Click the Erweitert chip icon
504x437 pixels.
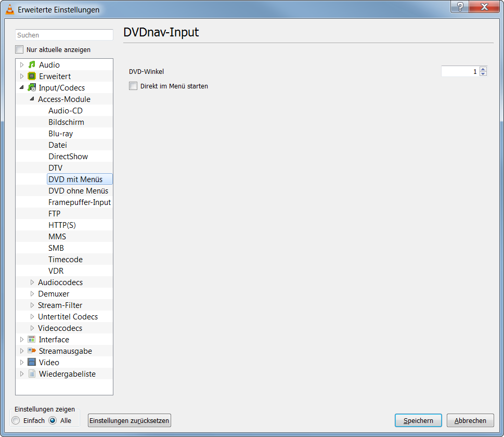pyautogui.click(x=32, y=76)
